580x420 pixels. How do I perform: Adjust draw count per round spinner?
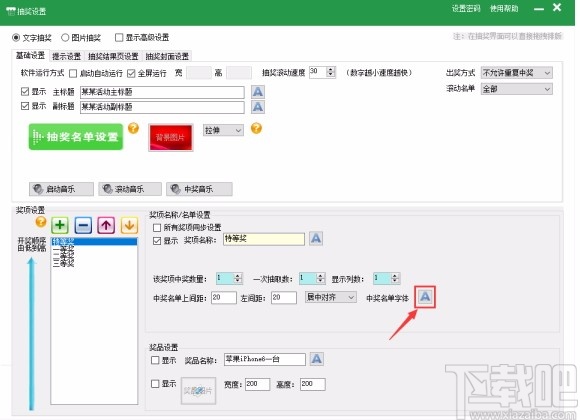coord(321,278)
